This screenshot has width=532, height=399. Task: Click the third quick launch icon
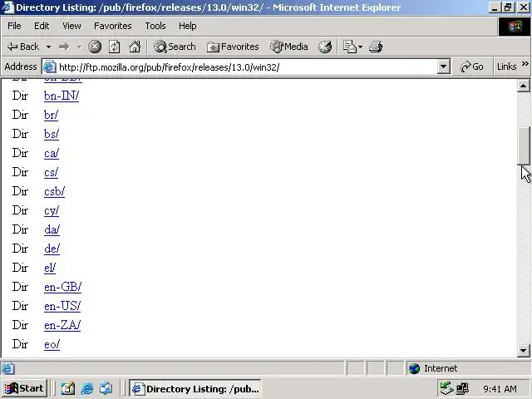[106, 388]
